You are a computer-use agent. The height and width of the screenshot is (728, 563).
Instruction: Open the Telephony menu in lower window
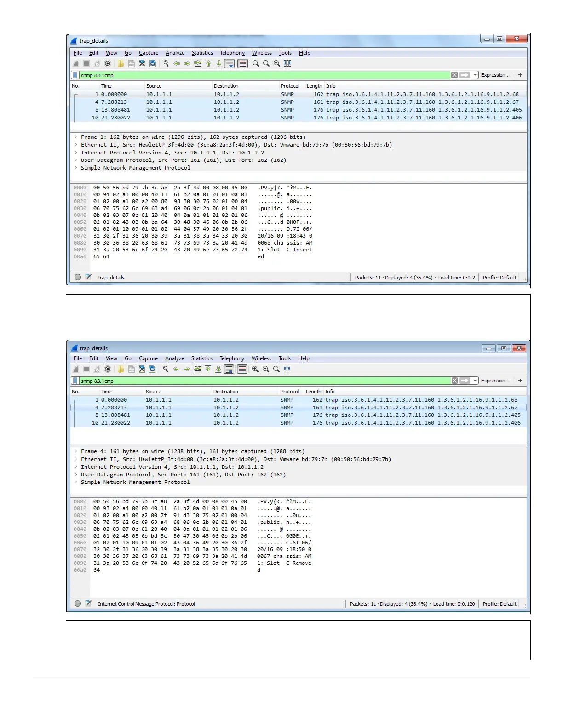point(232,358)
